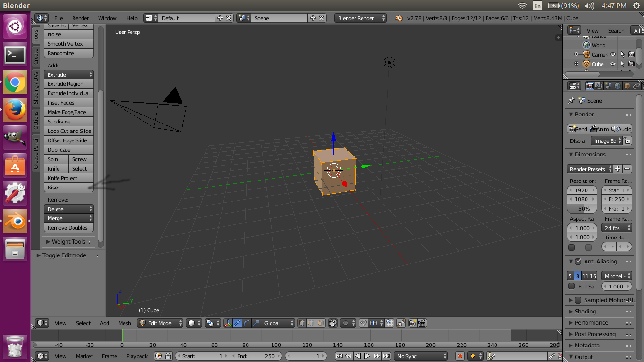Toggle the 3D manipulator widget icon

(x=228, y=323)
